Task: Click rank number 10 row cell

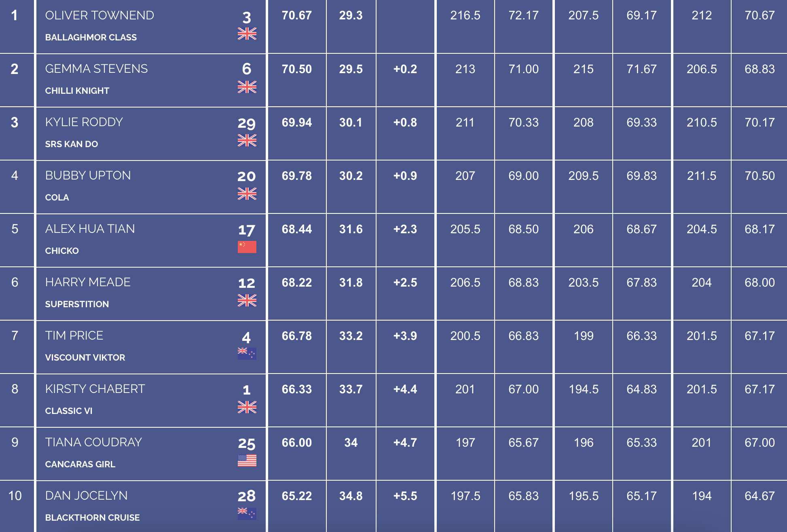Action: 15,496
